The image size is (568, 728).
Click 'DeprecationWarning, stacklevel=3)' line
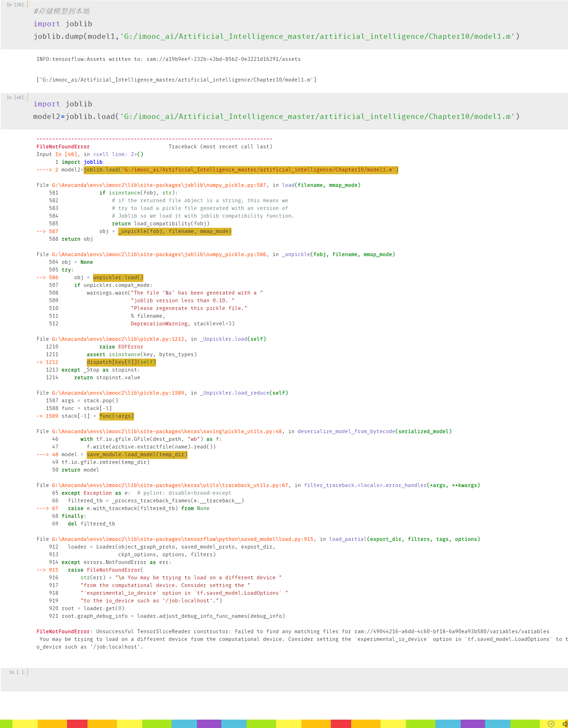point(183,324)
